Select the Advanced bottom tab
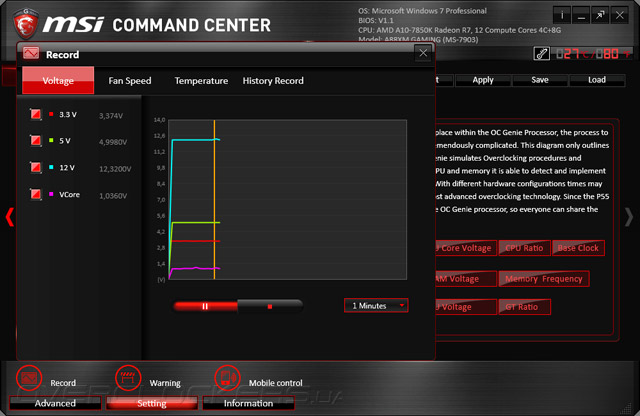 point(55,403)
